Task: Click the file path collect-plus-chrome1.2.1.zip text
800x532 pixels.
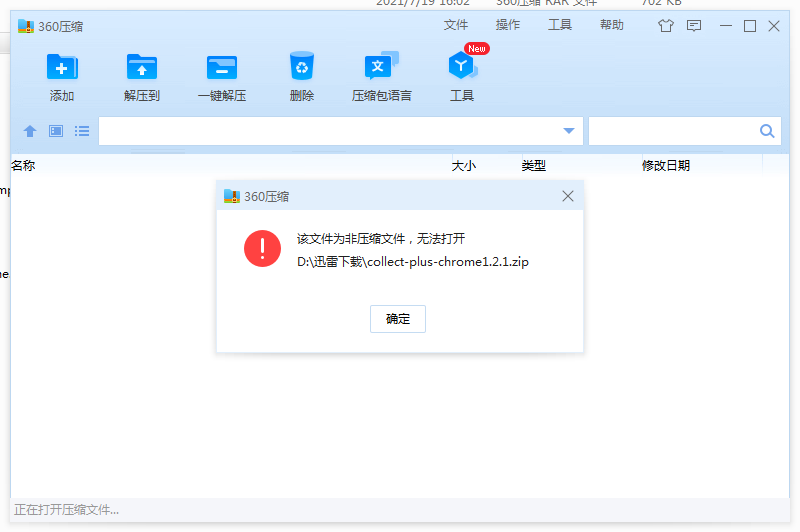Action: pos(413,262)
